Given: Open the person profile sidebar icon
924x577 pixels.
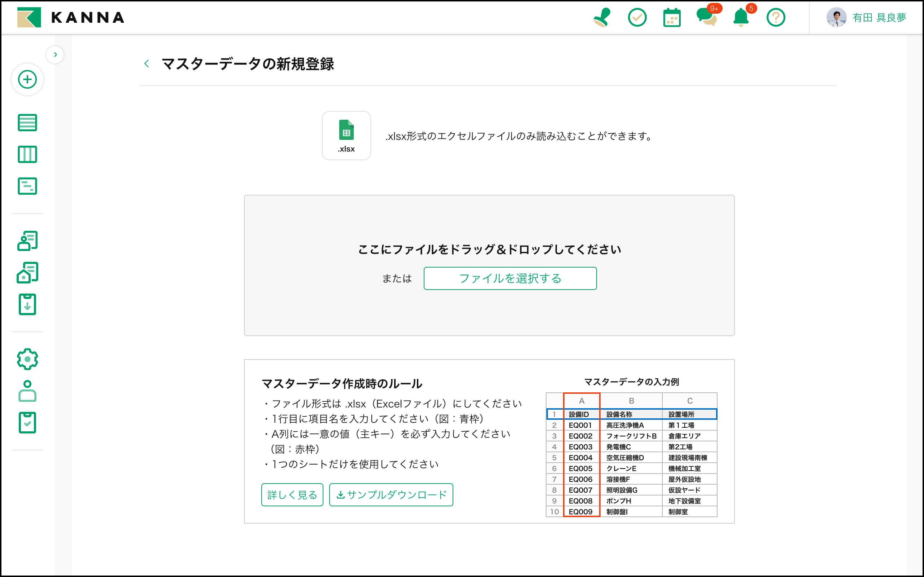Looking at the screenshot, I should coord(27,391).
